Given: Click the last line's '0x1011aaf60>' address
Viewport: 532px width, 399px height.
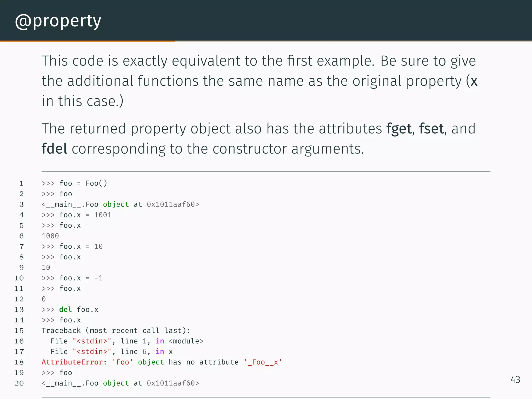Looking at the screenshot, I should (x=173, y=383).
